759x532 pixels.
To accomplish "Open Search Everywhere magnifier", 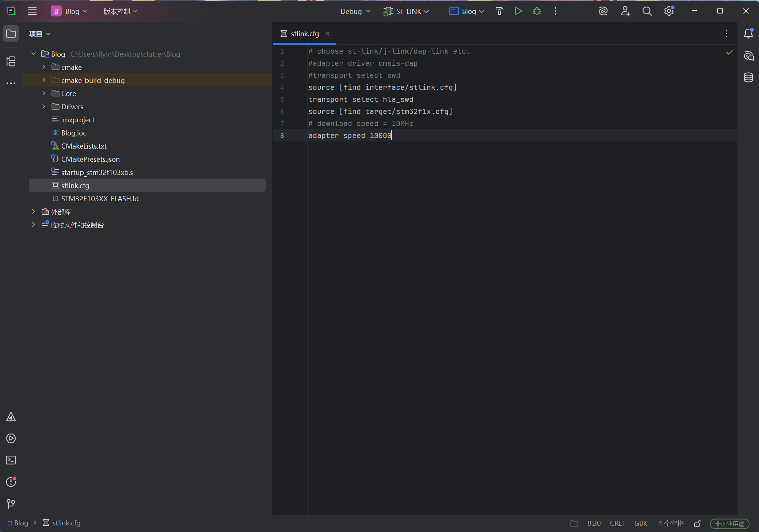I will (647, 11).
